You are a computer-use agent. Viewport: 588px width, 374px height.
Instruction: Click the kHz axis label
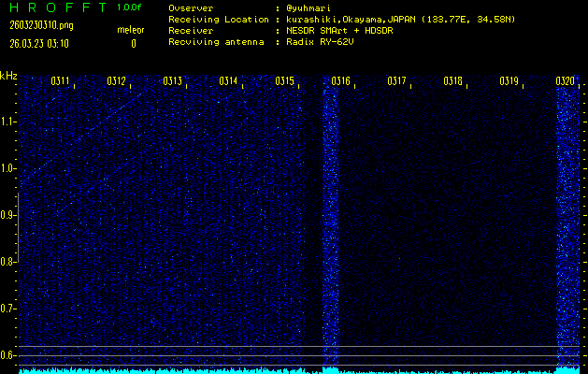9,76
